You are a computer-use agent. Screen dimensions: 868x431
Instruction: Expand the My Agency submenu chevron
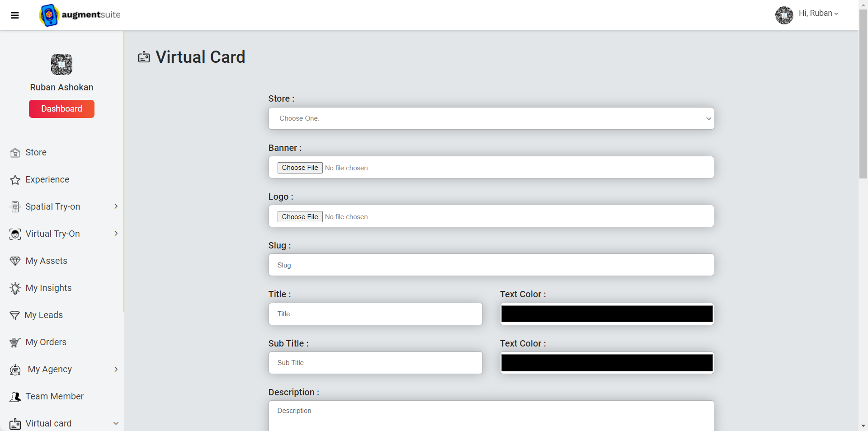tap(116, 369)
